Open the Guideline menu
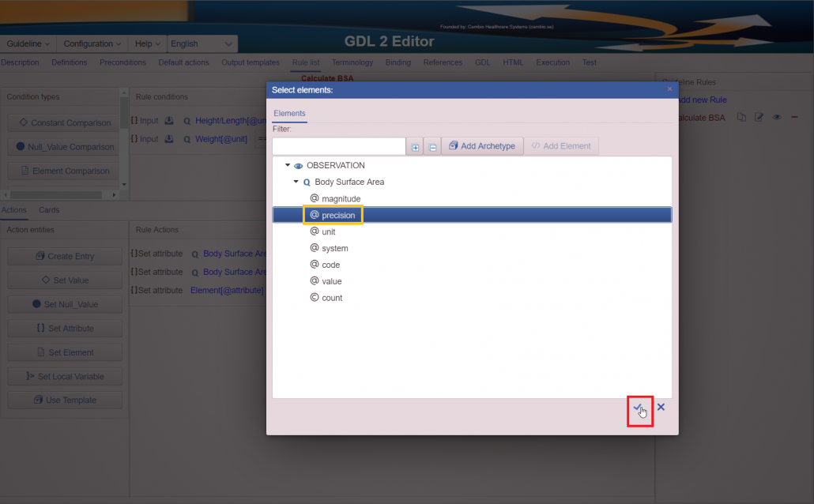 [28, 44]
